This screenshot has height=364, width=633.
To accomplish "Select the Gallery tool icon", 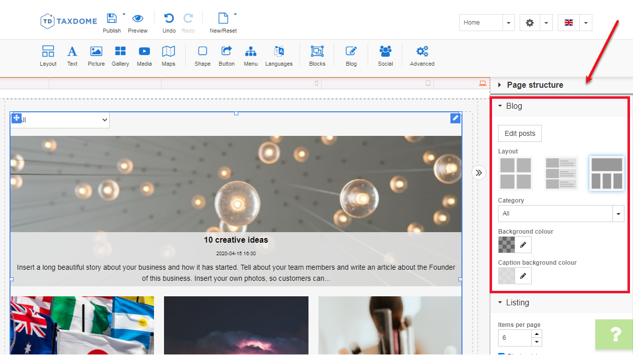I will click(120, 51).
